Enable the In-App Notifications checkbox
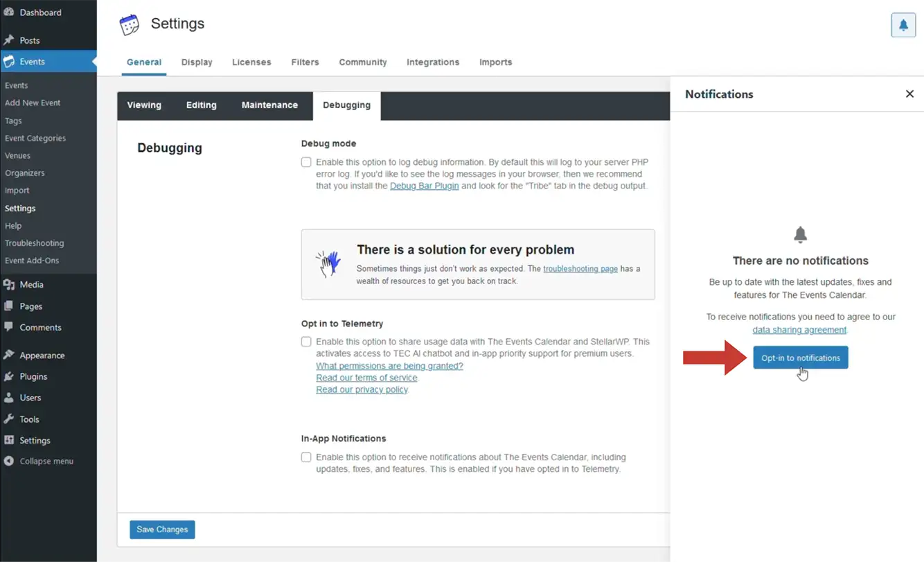The width and height of the screenshot is (924, 562). pyautogui.click(x=306, y=457)
